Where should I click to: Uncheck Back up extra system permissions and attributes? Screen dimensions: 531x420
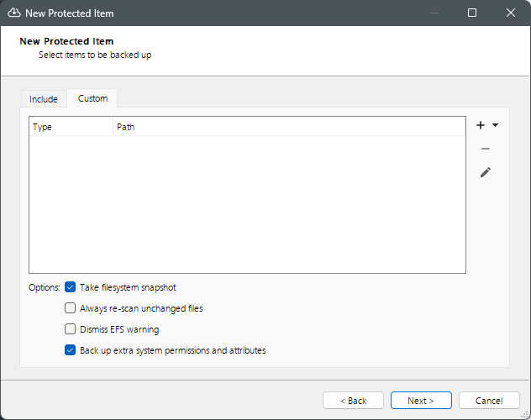click(x=71, y=350)
